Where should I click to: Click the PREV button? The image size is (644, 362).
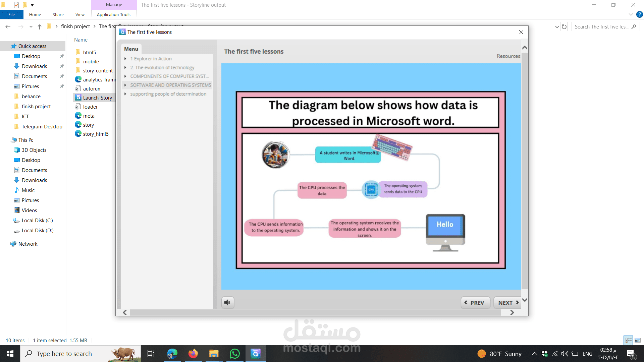coord(475,303)
